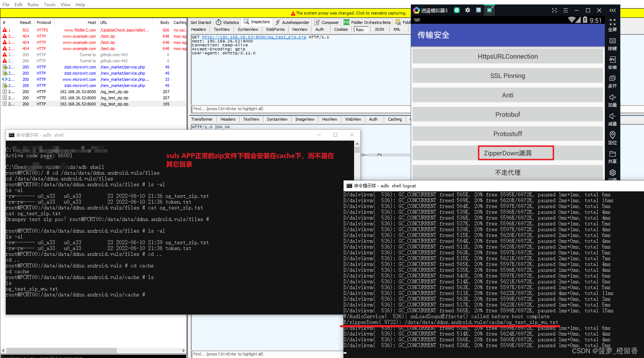
Task: Click the adb shell logcat window cmd icon
Action: [349, 186]
